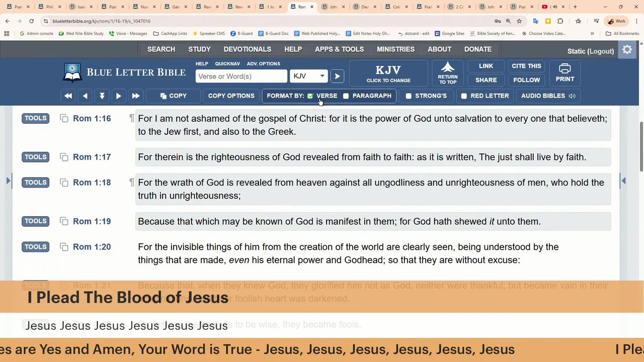This screenshot has height=362, width=644.
Task: Open the HELP menu in the navigation bar
Action: [x=293, y=49]
